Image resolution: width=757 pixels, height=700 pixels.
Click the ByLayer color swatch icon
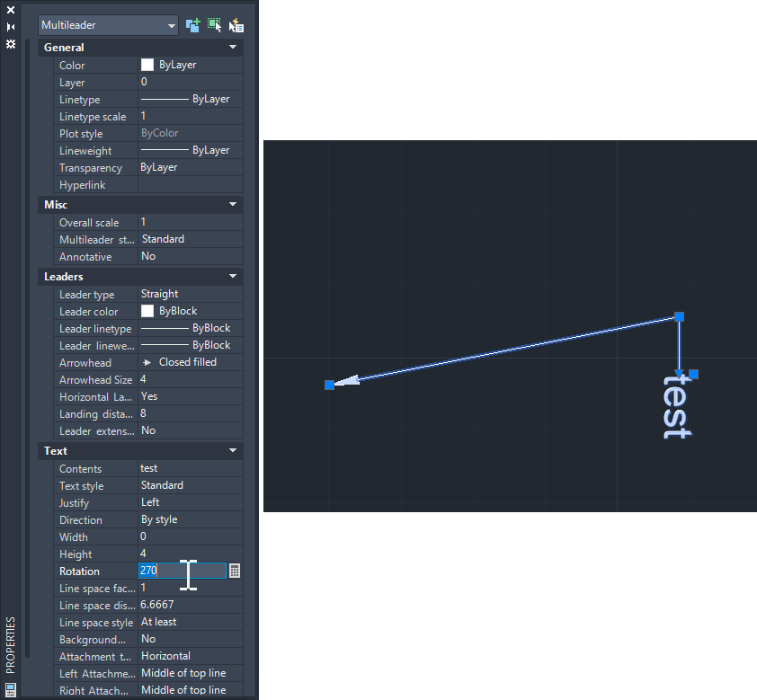pos(148,65)
